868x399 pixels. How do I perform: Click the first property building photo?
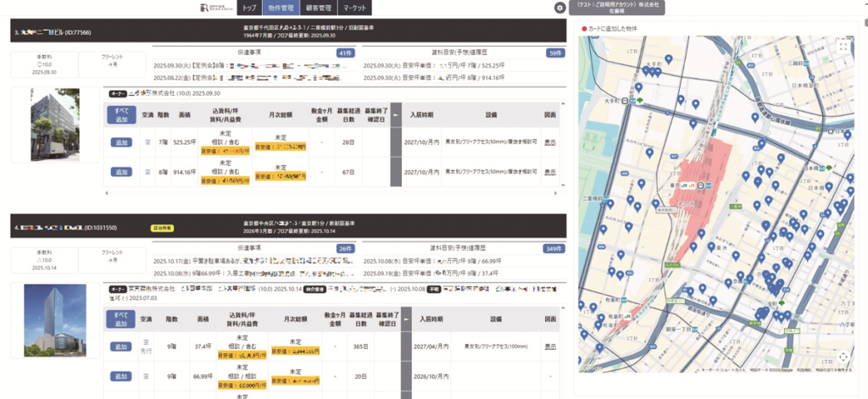point(54,125)
